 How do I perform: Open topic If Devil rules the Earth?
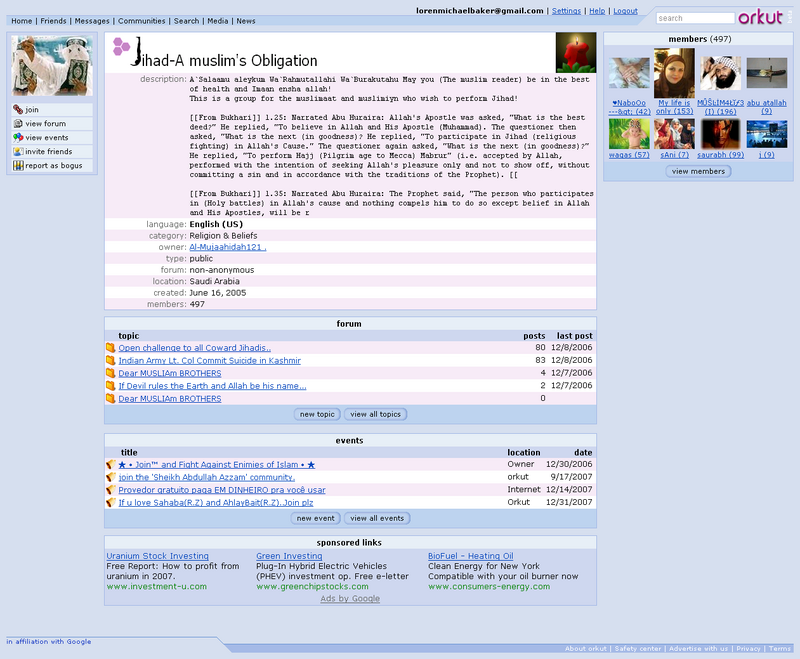point(212,386)
